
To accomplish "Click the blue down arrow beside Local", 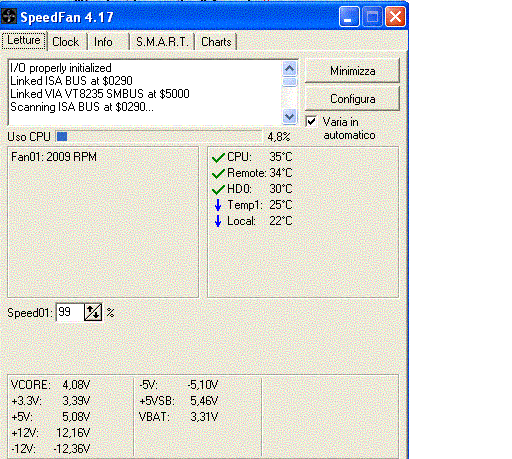I will pyautogui.click(x=218, y=221).
